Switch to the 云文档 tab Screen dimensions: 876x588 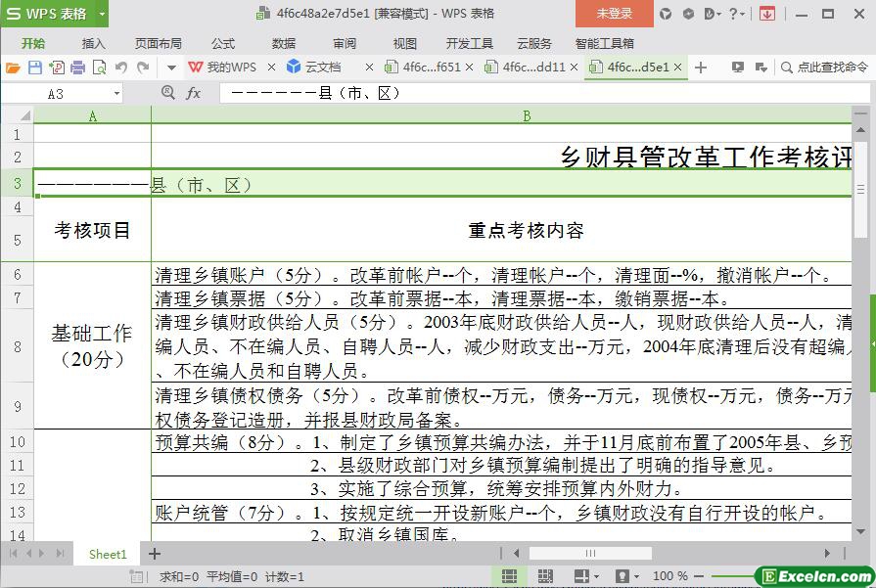(314, 68)
